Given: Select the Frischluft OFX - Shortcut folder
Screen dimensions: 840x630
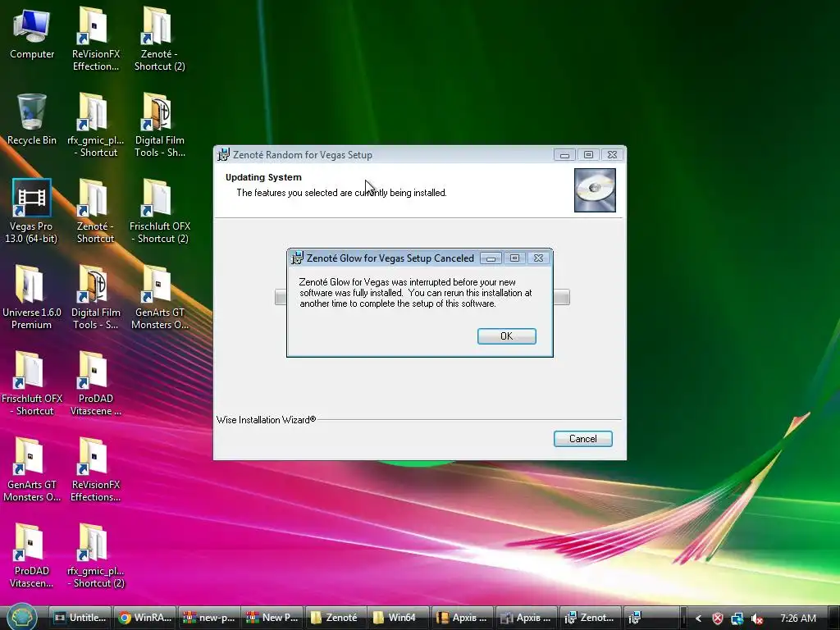Looking at the screenshot, I should point(32,383).
